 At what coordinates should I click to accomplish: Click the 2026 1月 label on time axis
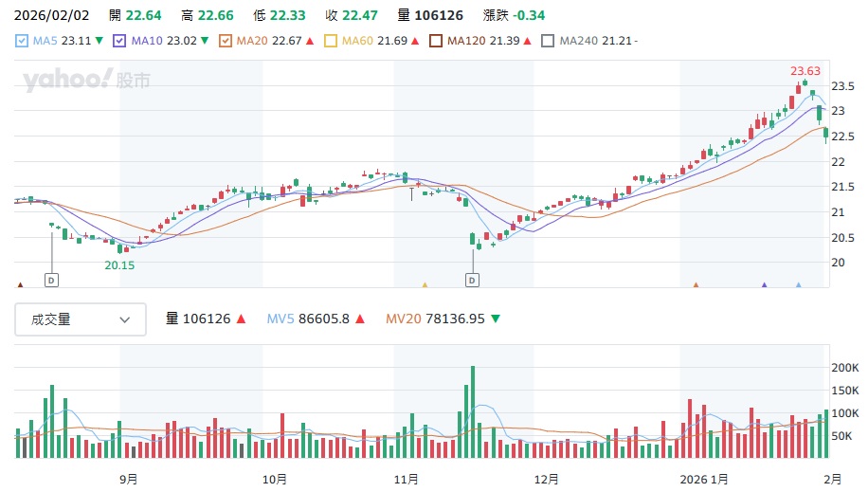tap(707, 479)
